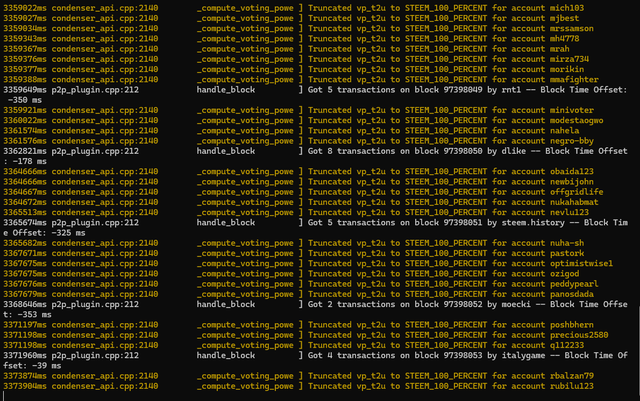
Task: Select block number 97398050
Action: pos(462,151)
